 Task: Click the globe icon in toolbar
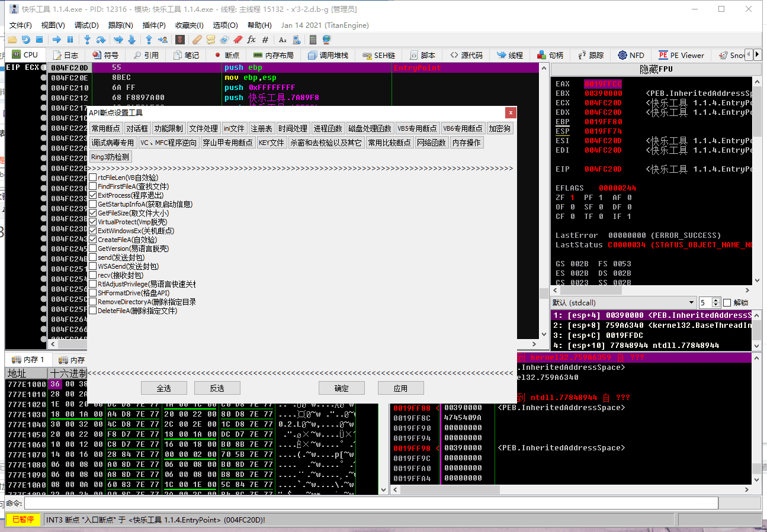coord(326,40)
